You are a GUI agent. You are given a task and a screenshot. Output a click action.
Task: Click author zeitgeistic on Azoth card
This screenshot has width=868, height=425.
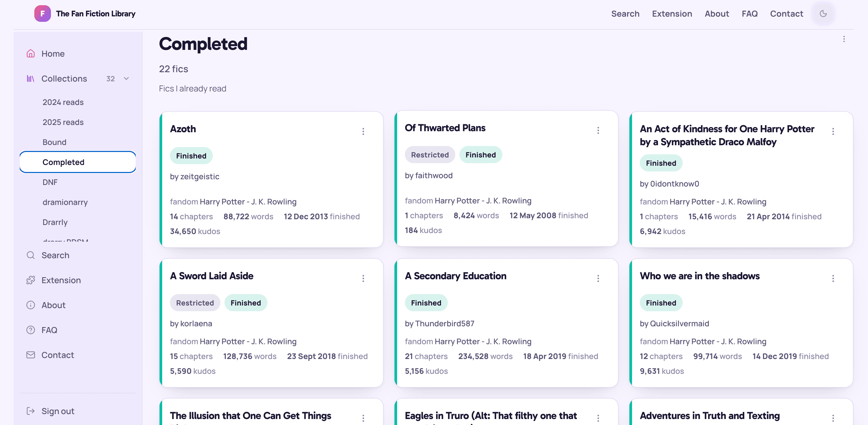[200, 176]
